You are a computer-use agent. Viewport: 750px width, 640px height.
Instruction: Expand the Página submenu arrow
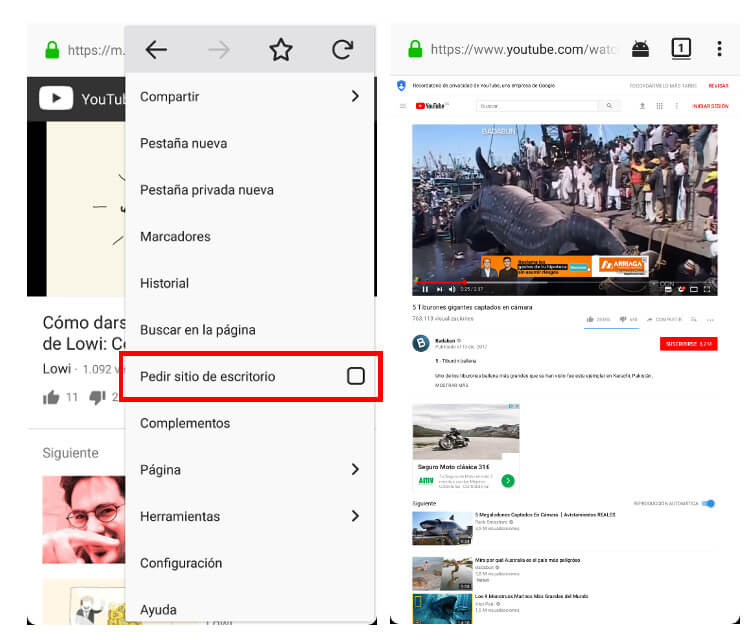(355, 469)
